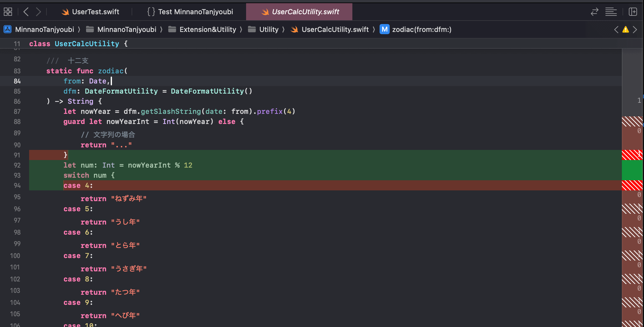Click the string "うさぎ年"
This screenshot has width=644, height=327.
(x=129, y=269)
